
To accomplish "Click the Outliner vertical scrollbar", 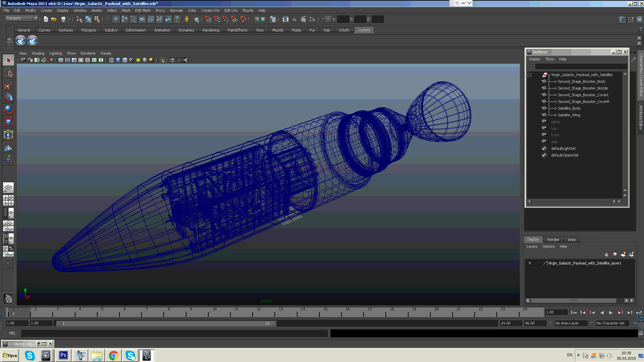I will pos(625,132).
